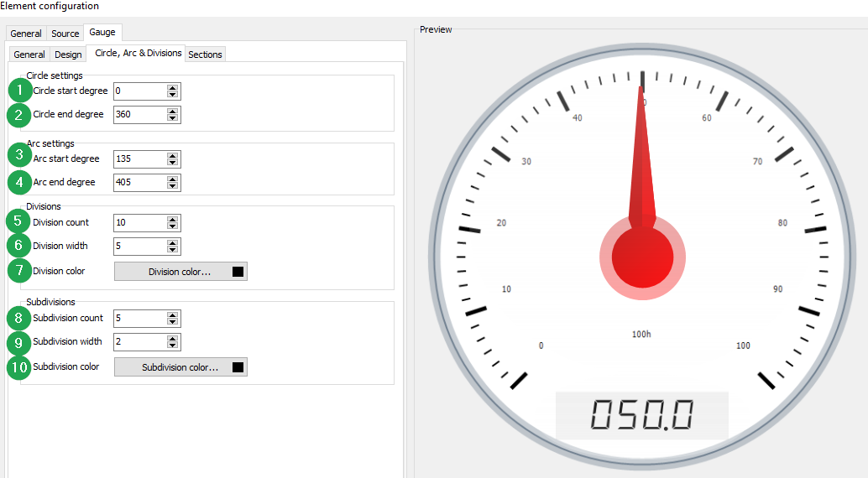Viewport: 868px width, 478px height.
Task: Click the 050.0 digital display in preview
Action: click(x=641, y=415)
